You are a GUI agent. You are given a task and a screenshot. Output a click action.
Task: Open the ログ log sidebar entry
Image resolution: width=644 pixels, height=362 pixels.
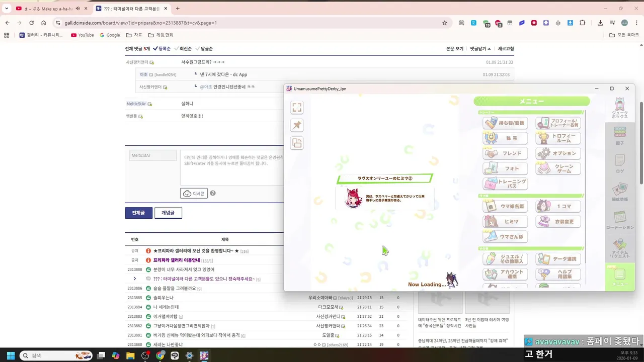620,163
